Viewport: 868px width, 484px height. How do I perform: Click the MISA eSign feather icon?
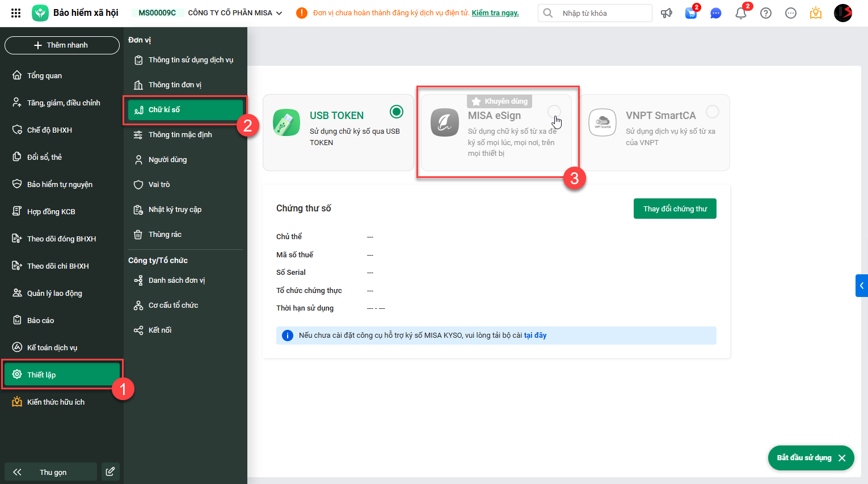(x=445, y=123)
